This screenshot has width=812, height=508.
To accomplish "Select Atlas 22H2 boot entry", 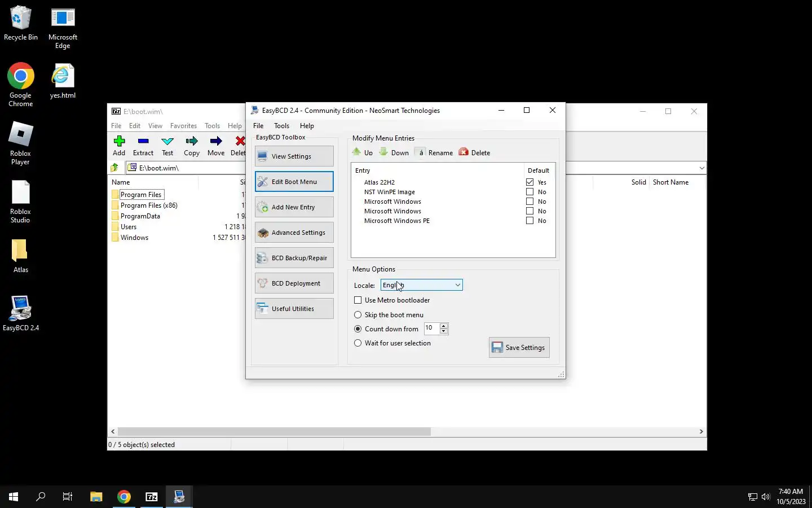I will coord(379,182).
